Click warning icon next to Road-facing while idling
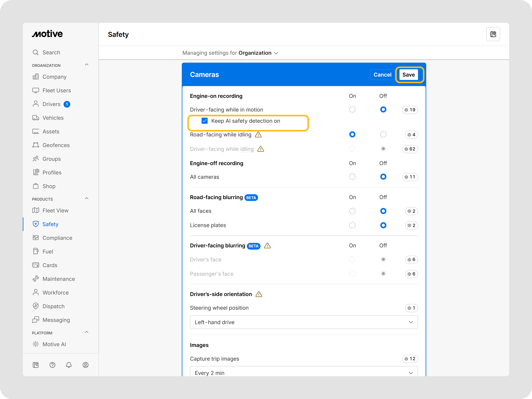This screenshot has width=532, height=399. click(258, 135)
